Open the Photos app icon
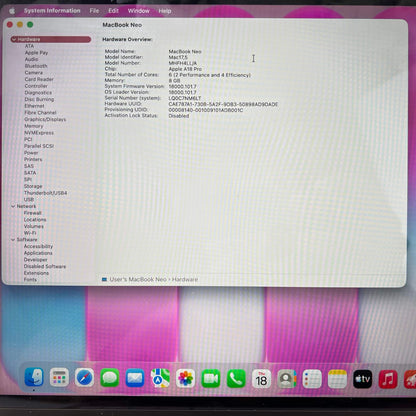416x416 pixels. coord(185,379)
